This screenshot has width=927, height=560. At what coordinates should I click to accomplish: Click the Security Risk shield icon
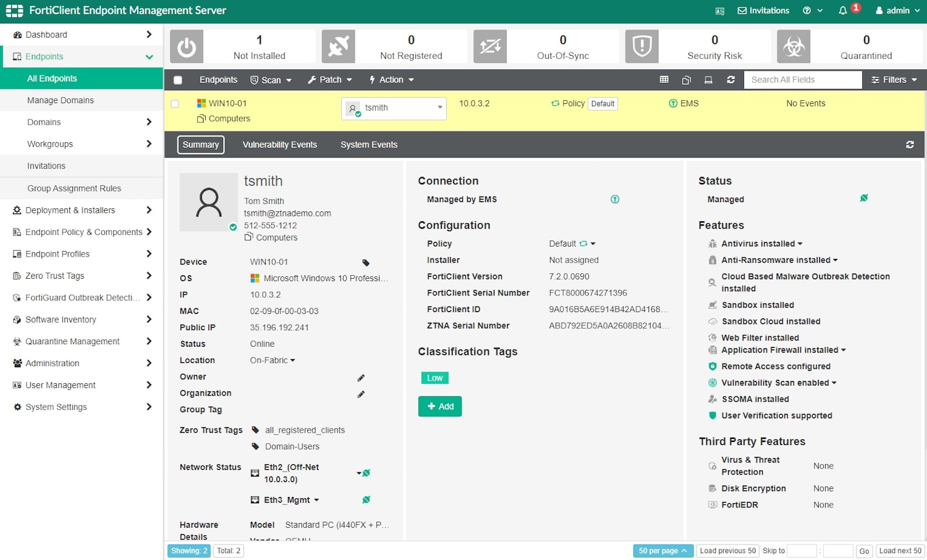tap(641, 47)
